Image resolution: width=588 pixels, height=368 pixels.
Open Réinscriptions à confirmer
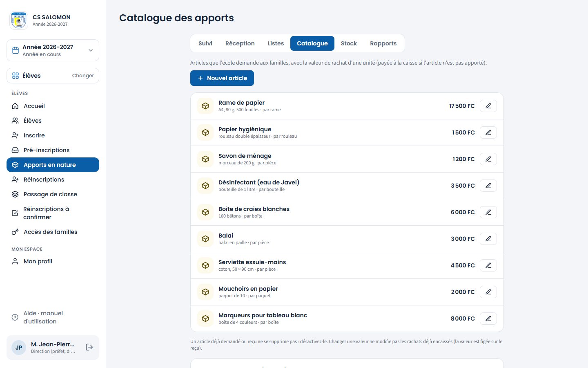coord(53,213)
